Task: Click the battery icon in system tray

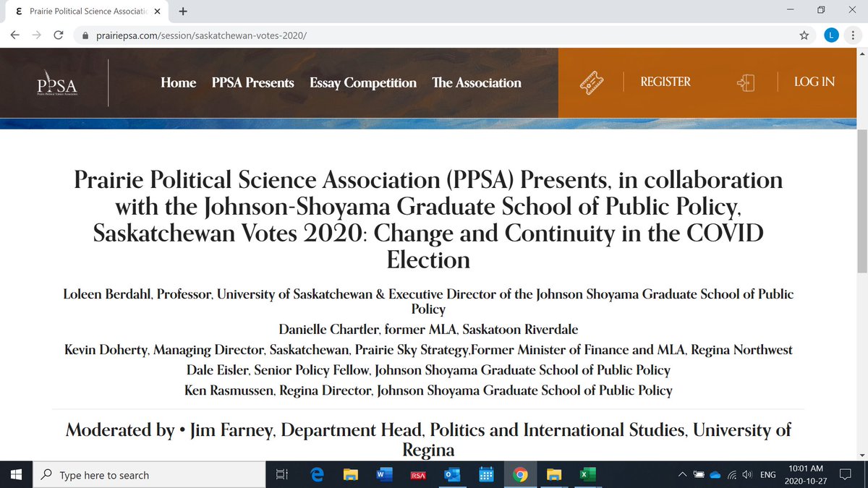Action: (699, 475)
